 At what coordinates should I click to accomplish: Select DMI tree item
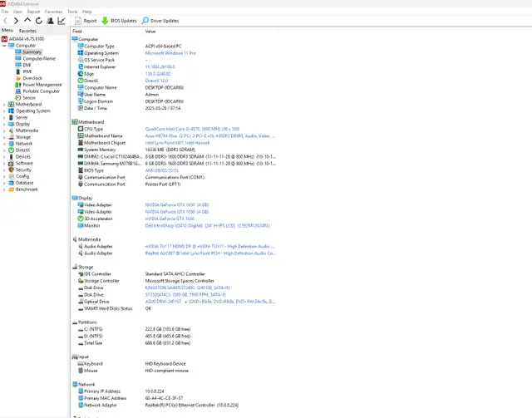coord(27,65)
